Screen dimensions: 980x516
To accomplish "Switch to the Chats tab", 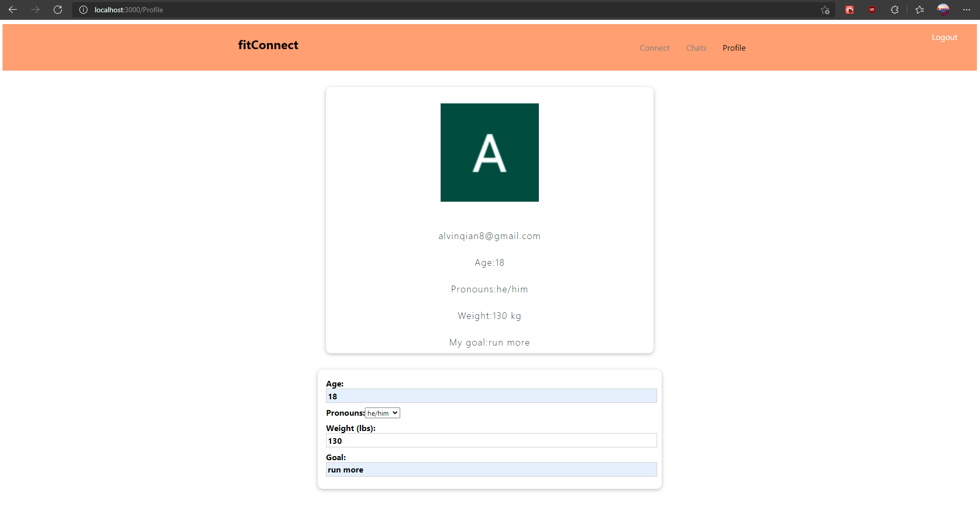I will (x=696, y=48).
